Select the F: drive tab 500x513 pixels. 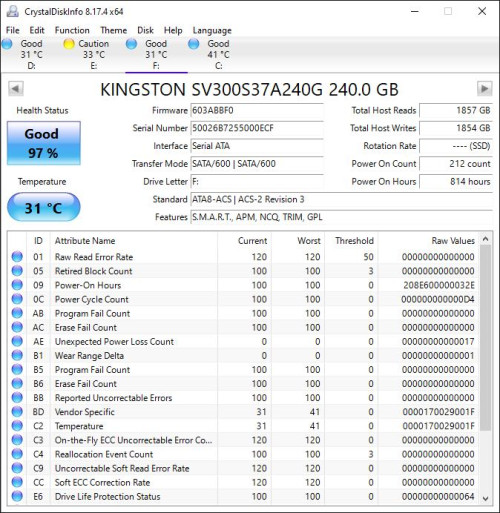156,55
